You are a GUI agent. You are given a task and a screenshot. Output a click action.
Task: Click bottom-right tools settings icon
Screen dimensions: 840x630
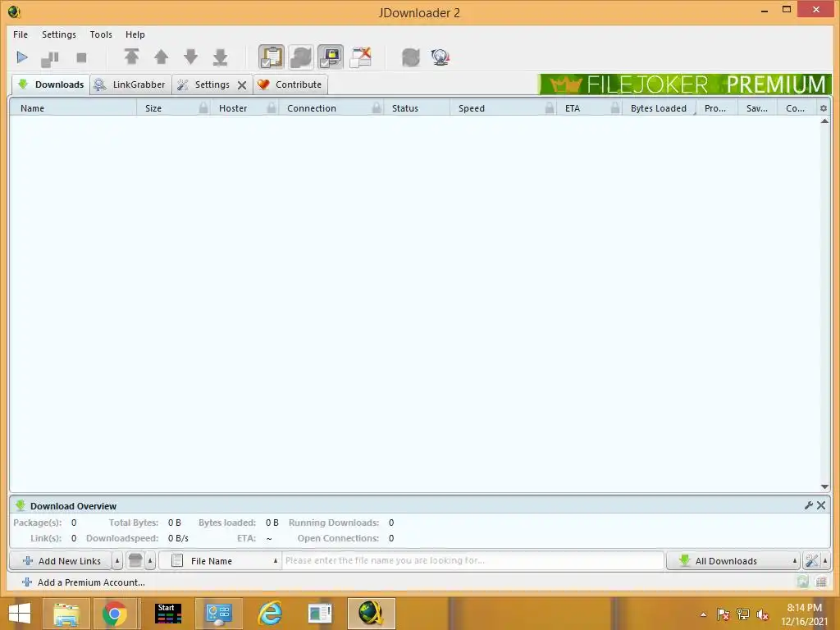click(811, 561)
